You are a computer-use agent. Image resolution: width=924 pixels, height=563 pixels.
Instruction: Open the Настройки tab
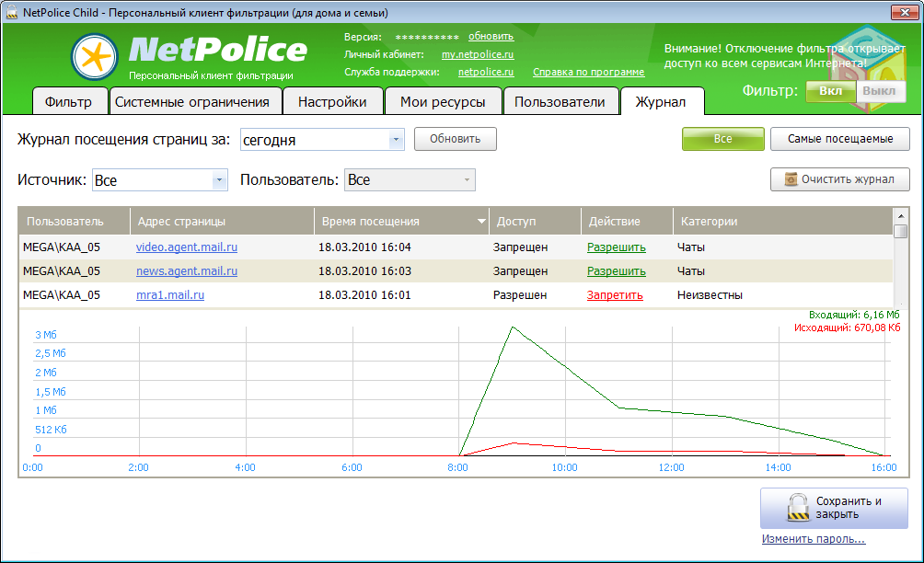point(332,101)
